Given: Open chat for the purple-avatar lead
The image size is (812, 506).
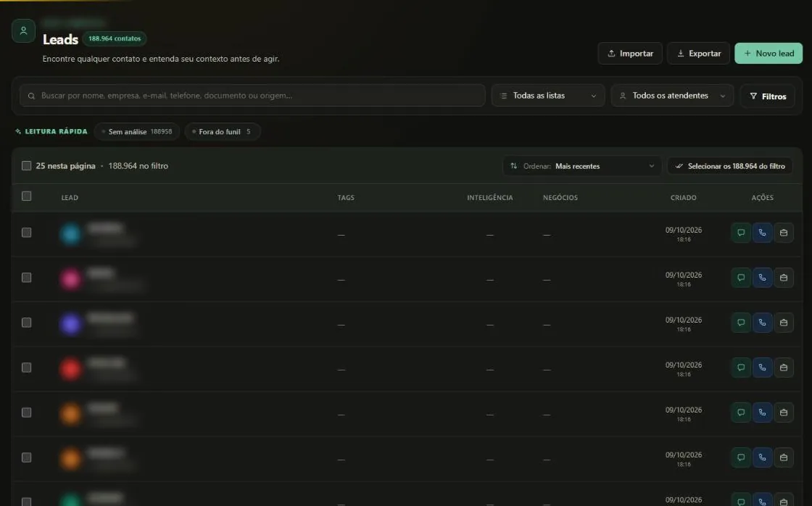Looking at the screenshot, I should coord(741,323).
